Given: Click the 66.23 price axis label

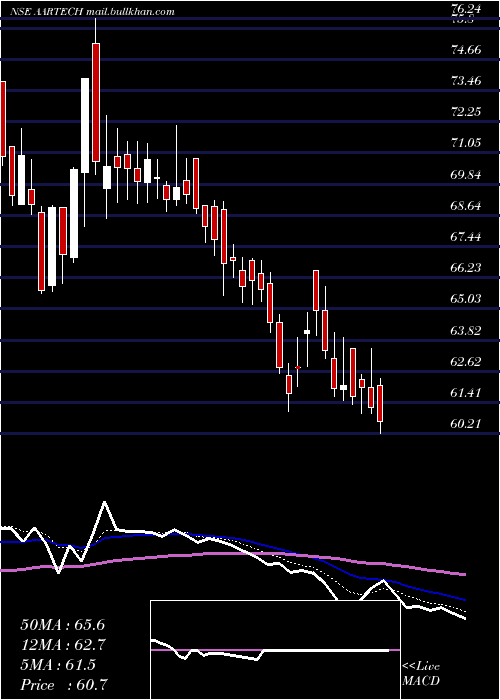Looking at the screenshot, I should (x=466, y=267).
